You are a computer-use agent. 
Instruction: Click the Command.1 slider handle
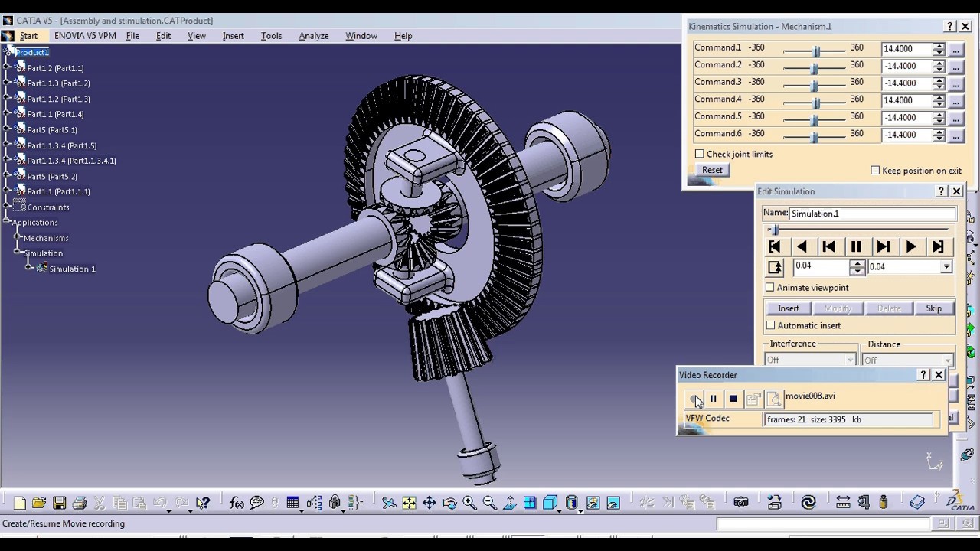click(x=816, y=51)
